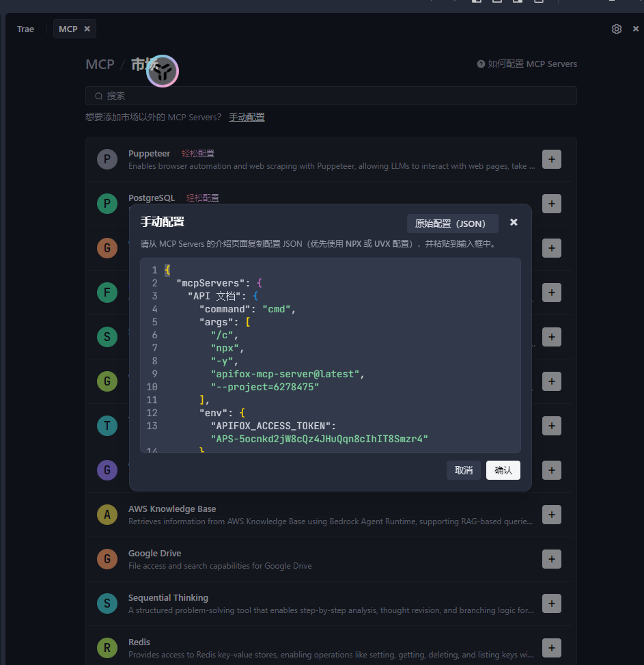This screenshot has height=665, width=644.
Task: Click the "--project=6278475" text
Action: [265, 388]
